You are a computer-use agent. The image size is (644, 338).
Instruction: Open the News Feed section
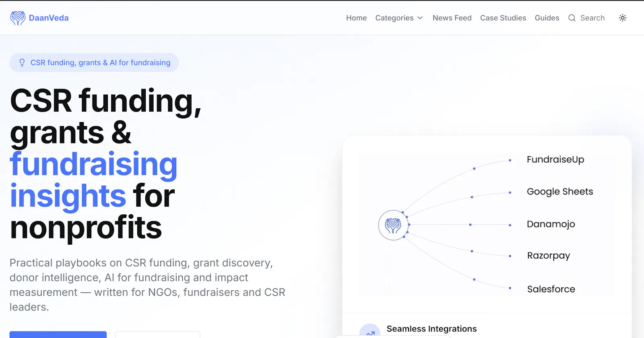click(x=452, y=18)
